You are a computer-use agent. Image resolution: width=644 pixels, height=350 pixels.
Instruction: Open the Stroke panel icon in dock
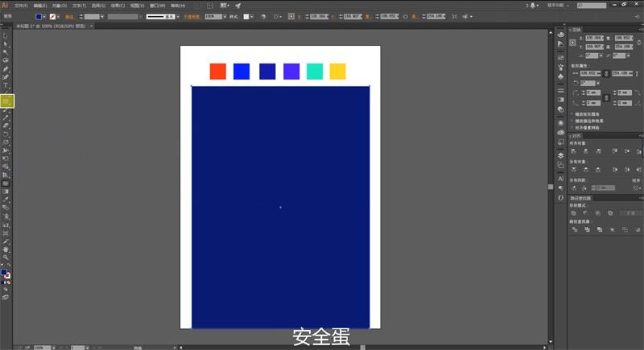coord(560,90)
